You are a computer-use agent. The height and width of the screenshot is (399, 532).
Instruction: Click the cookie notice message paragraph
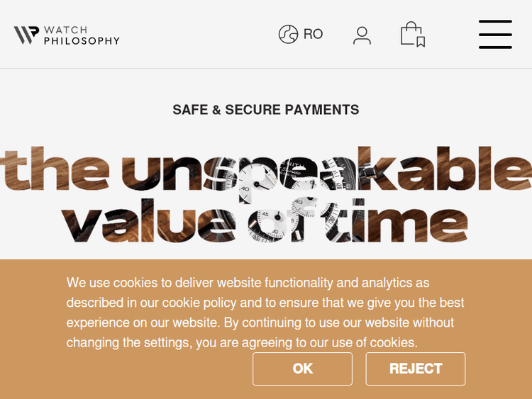[x=265, y=313]
